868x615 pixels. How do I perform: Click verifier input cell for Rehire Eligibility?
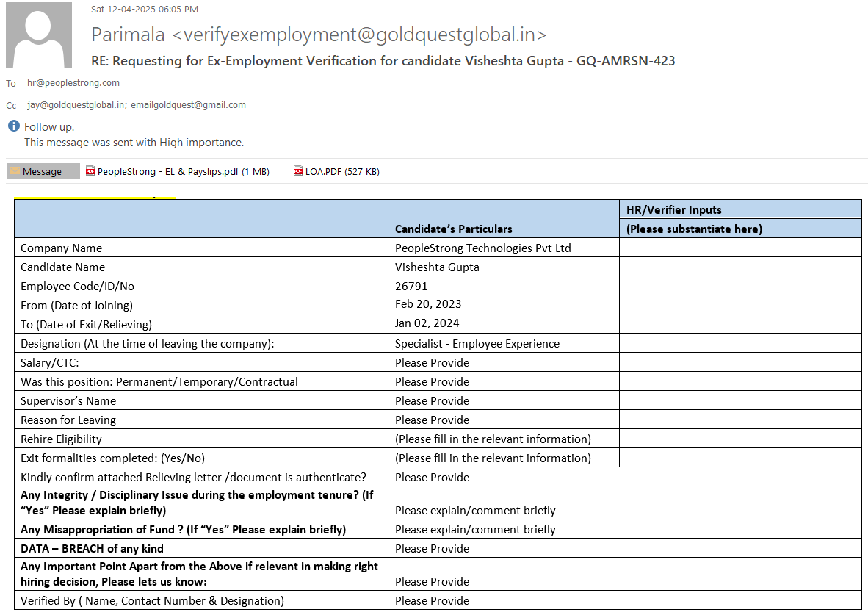740,439
